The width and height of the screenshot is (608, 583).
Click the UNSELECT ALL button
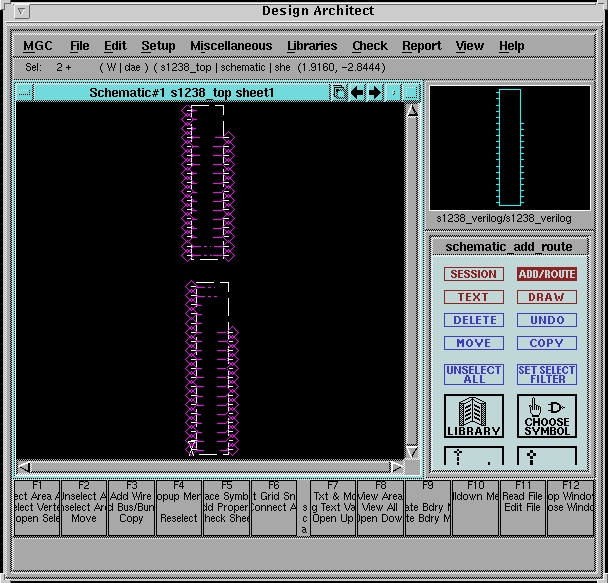click(x=473, y=374)
